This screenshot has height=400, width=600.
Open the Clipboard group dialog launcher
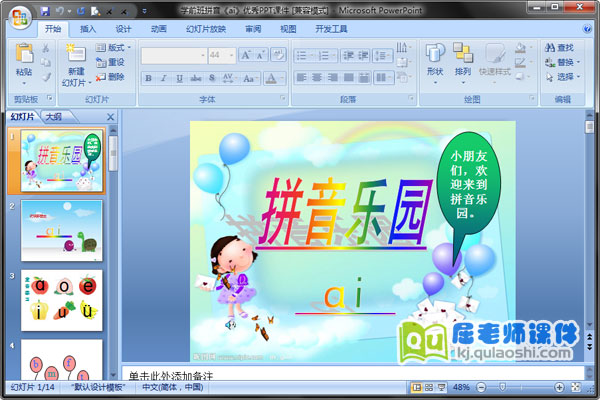pos(50,98)
